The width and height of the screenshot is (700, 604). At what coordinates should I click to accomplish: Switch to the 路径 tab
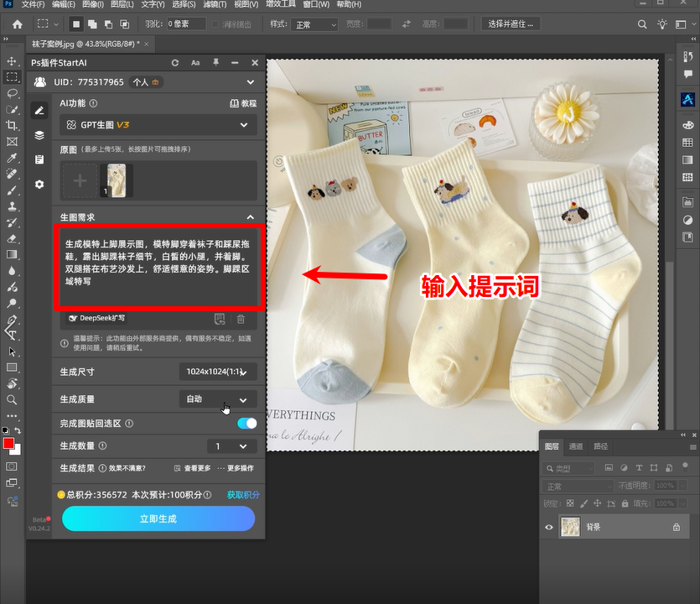click(600, 446)
